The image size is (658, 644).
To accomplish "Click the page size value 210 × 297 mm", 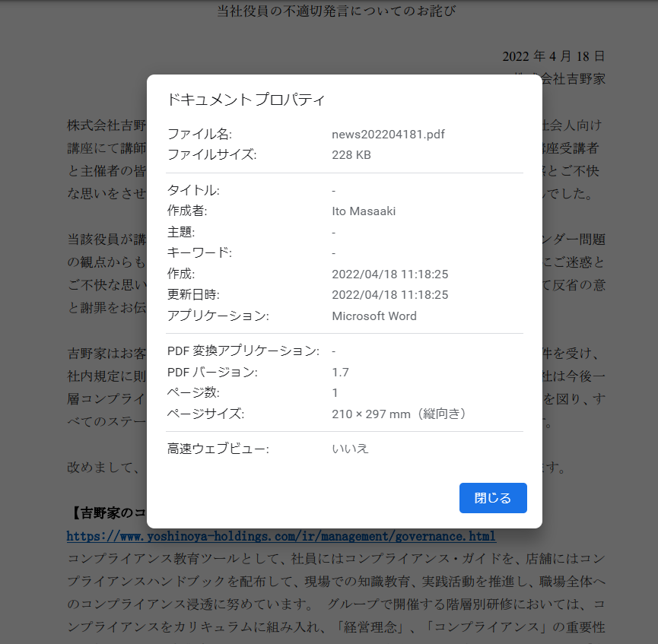I will pyautogui.click(x=399, y=414).
